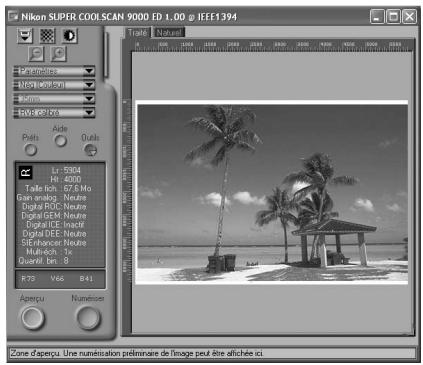Click the Digital GEM: Neutre row
Viewport: 423px width, 365px height.
click(x=54, y=215)
